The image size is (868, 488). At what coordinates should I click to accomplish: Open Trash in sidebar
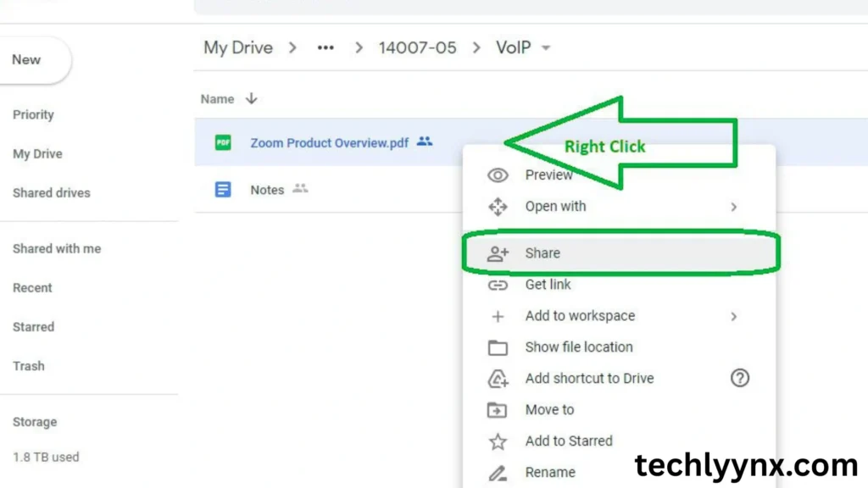coord(28,366)
